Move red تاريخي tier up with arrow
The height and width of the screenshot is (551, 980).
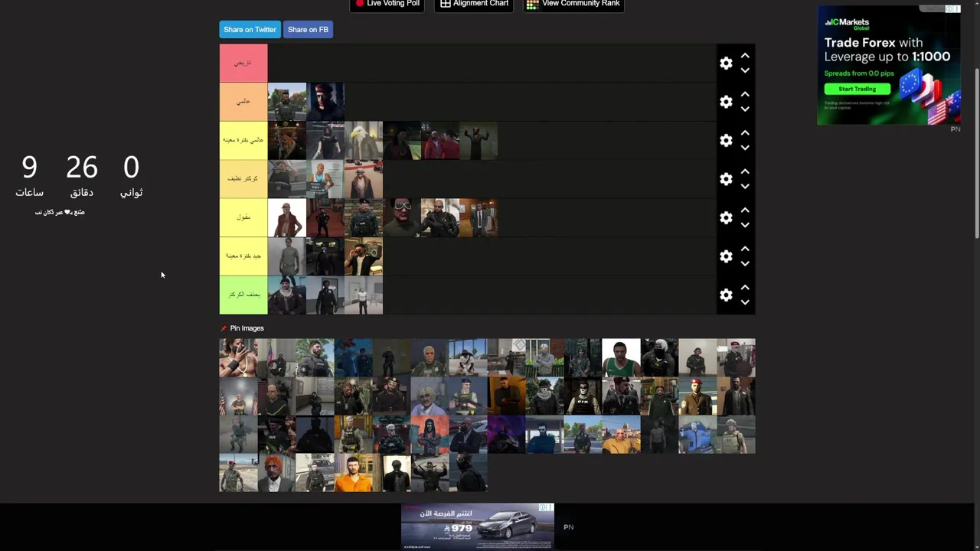(x=745, y=56)
